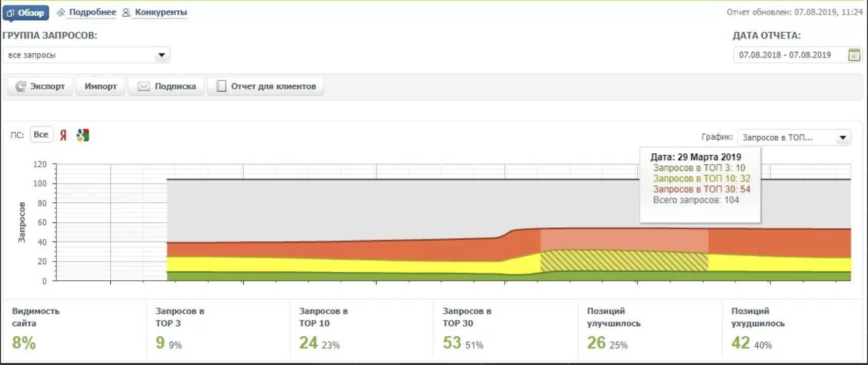Image resolution: width=868 pixels, height=365 pixels.
Task: Expand the 'все запросы' group dropdown
Action: click(87, 55)
